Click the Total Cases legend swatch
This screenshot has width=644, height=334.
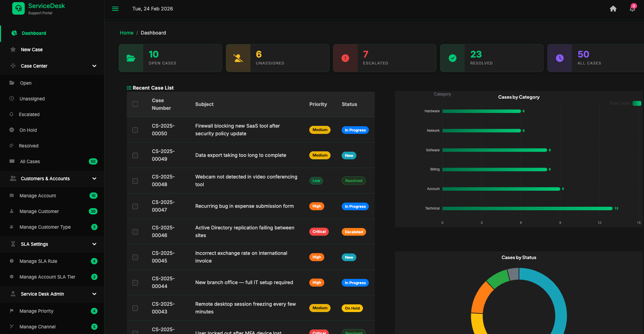pos(637,103)
